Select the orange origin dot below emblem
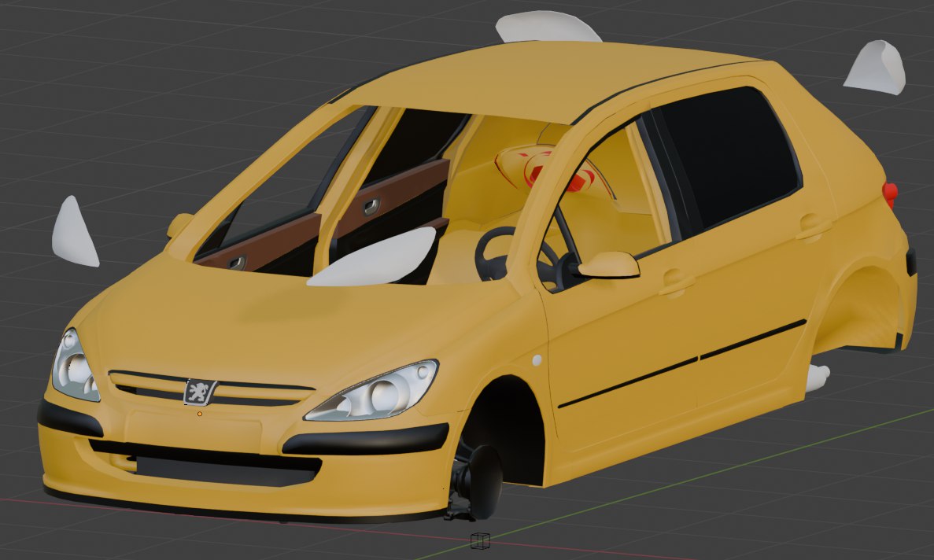934x560 pixels. (200, 414)
